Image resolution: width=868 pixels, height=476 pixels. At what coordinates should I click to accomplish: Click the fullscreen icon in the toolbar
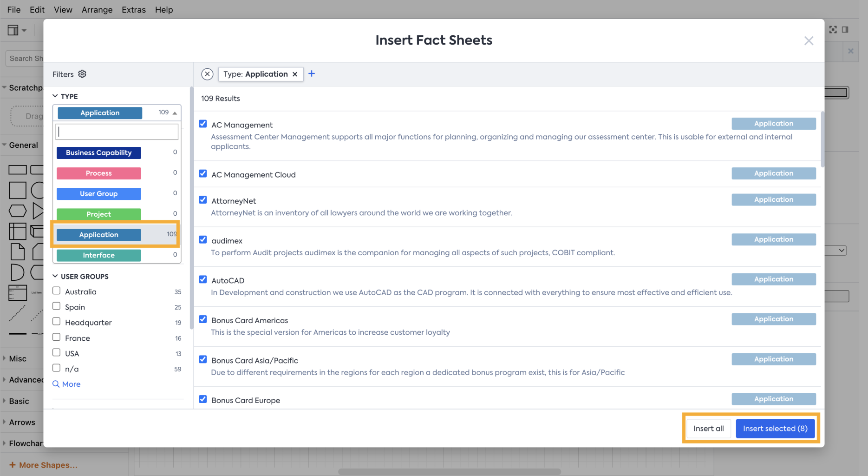pyautogui.click(x=833, y=30)
